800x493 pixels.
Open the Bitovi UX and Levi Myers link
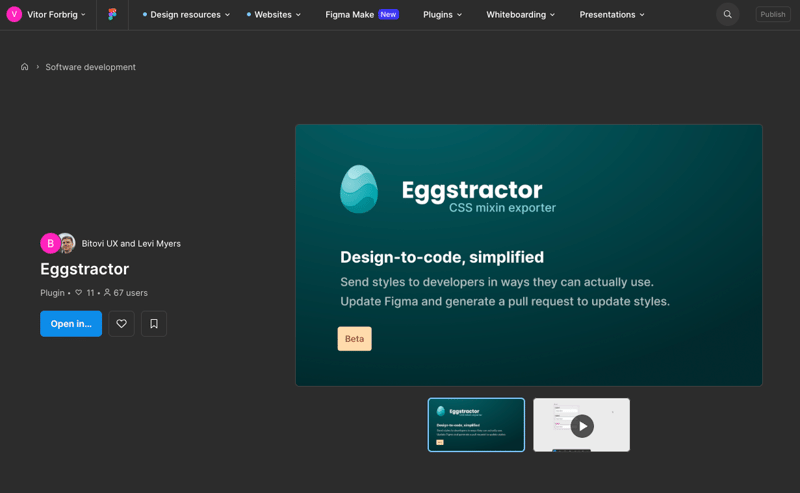pos(131,243)
